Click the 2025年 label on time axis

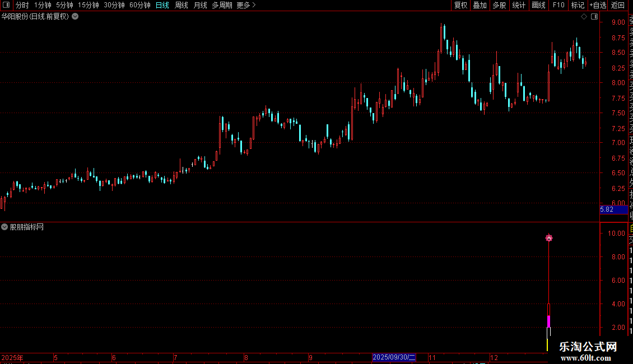coord(12,357)
